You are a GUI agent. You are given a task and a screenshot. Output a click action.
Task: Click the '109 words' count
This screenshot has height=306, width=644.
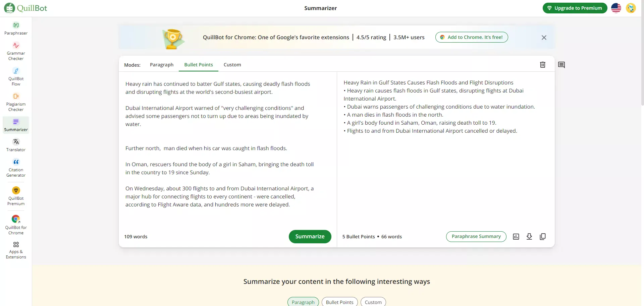pos(136,237)
